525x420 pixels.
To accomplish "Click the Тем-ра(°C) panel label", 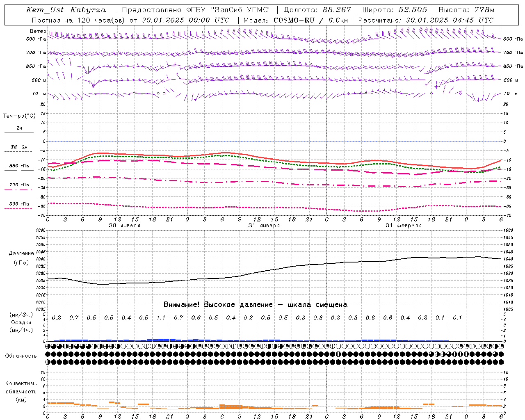I will pyautogui.click(x=19, y=116).
